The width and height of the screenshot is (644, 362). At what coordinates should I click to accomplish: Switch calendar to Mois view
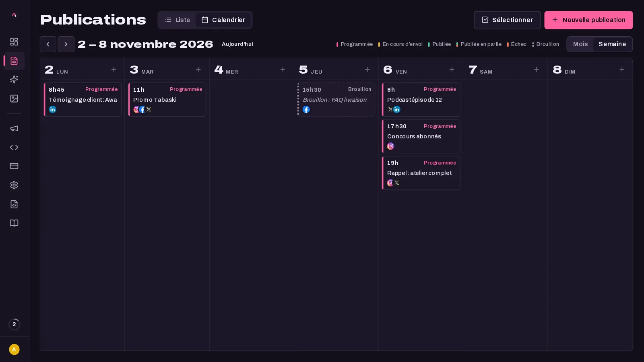click(x=580, y=44)
